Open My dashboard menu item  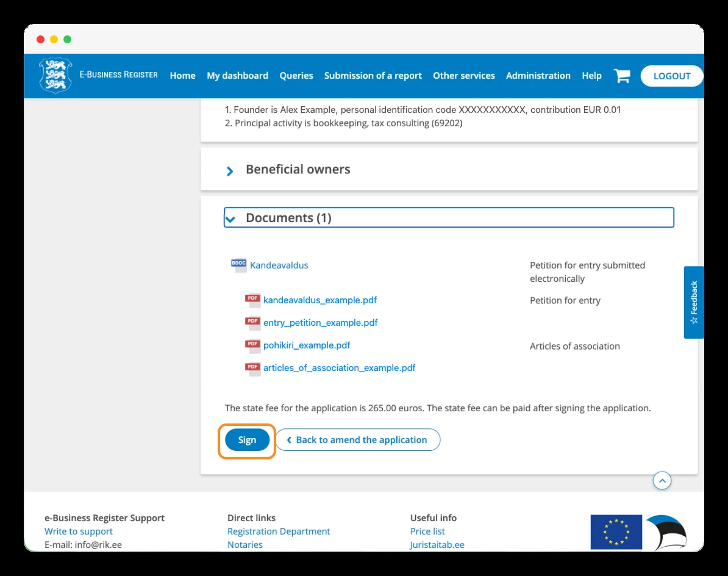point(238,76)
